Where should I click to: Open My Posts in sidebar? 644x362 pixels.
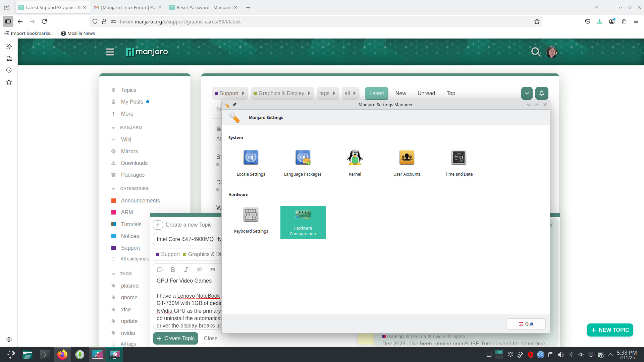(x=132, y=102)
